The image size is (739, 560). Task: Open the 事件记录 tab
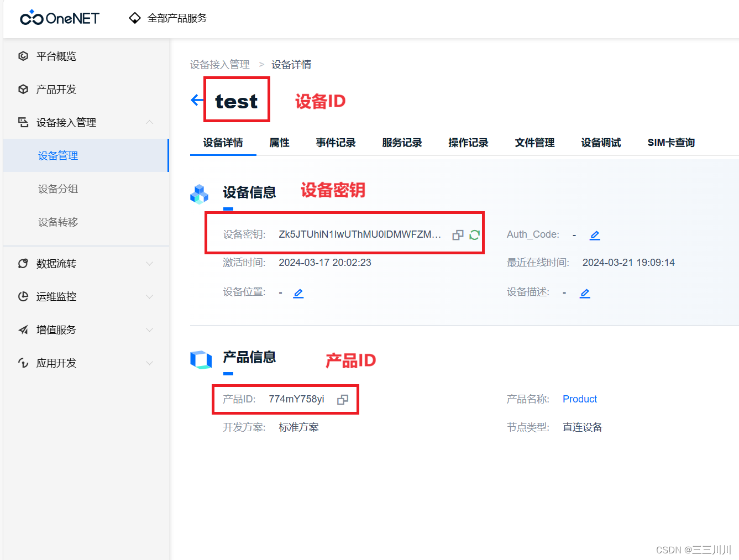(336, 142)
